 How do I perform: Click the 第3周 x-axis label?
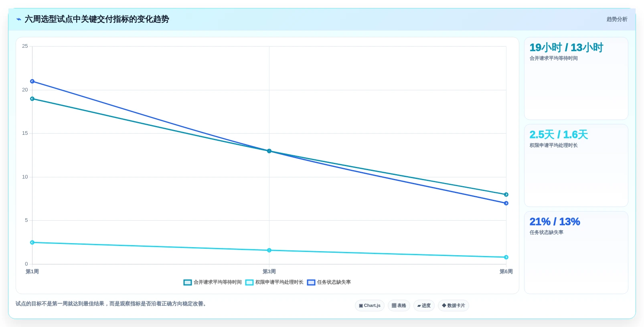(x=269, y=272)
